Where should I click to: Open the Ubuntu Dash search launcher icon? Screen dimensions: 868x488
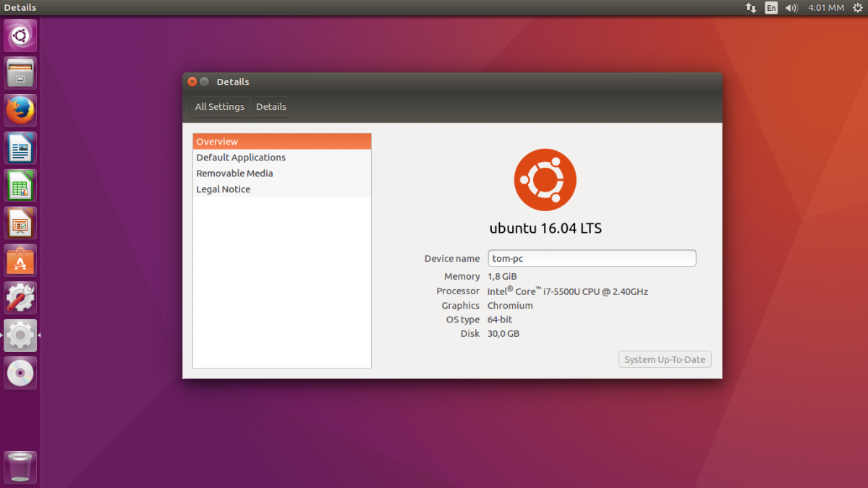point(20,35)
